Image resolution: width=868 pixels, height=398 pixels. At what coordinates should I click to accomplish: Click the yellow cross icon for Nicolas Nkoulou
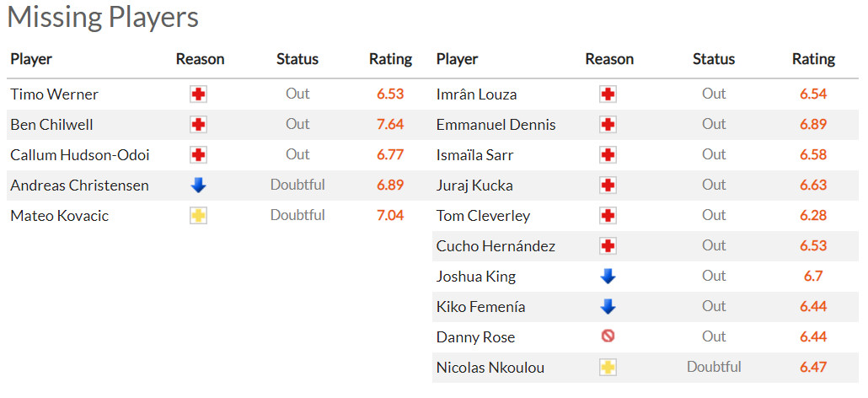click(608, 368)
